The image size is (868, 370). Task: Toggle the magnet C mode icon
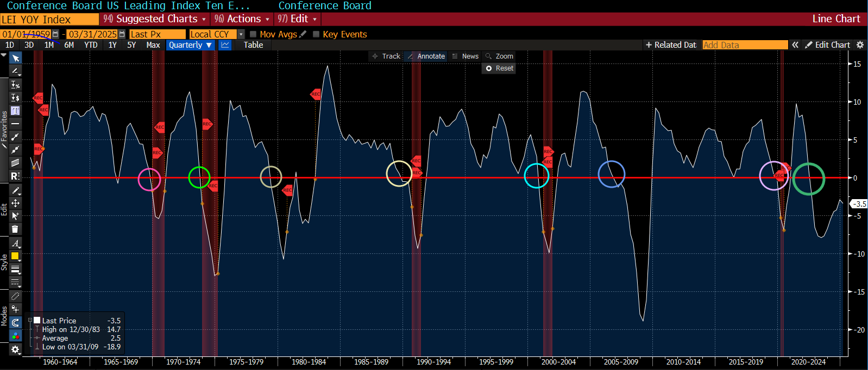15,323
